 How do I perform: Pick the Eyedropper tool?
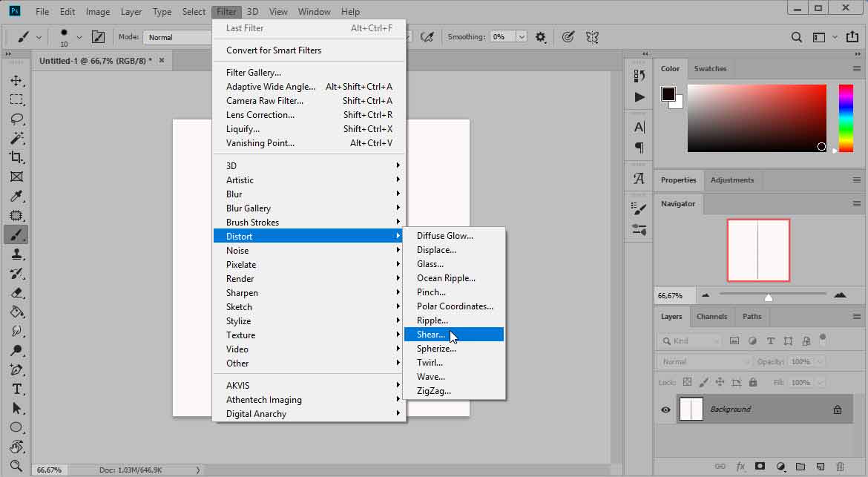pyautogui.click(x=16, y=196)
